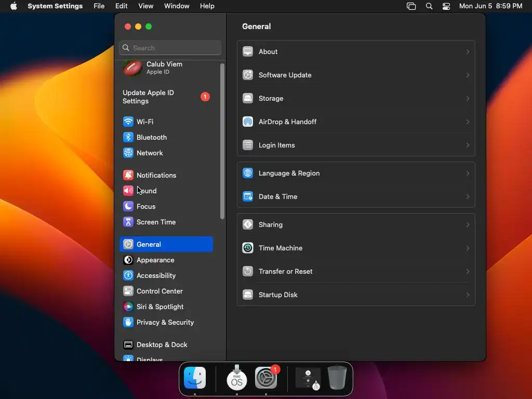
Task: Click the Sound speaker icon
Action: pyautogui.click(x=128, y=191)
